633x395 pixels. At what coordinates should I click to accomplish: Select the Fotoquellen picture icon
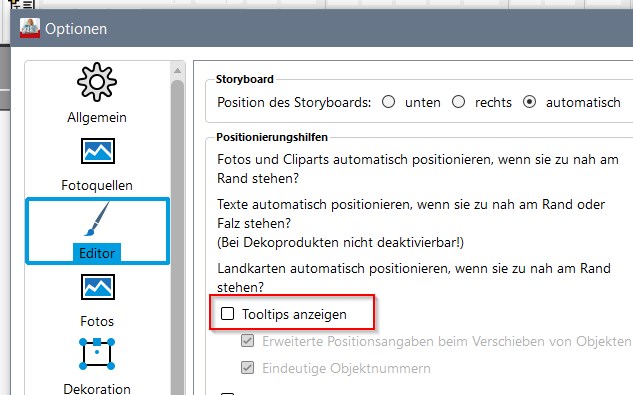pyautogui.click(x=98, y=151)
